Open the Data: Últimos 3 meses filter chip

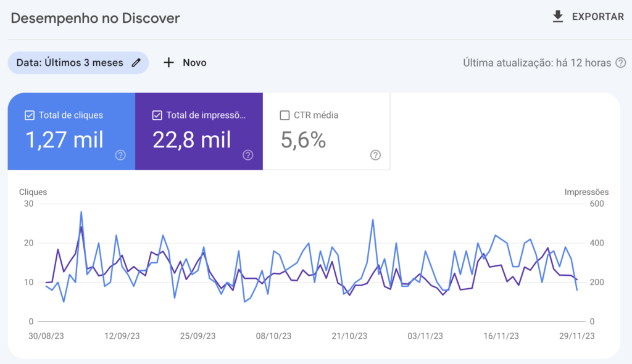click(x=78, y=63)
